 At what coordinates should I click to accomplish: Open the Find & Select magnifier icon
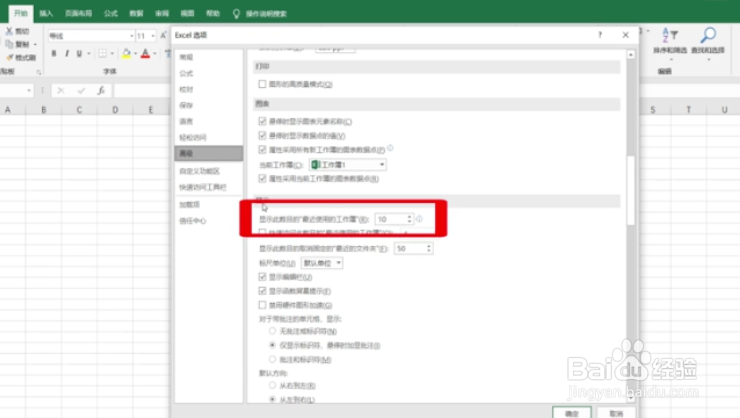pos(708,36)
